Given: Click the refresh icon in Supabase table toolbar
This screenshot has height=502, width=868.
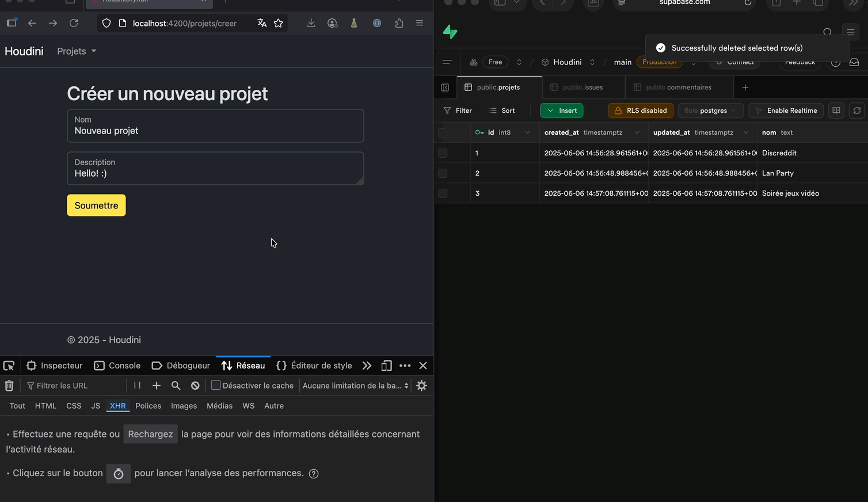Looking at the screenshot, I should (x=856, y=111).
